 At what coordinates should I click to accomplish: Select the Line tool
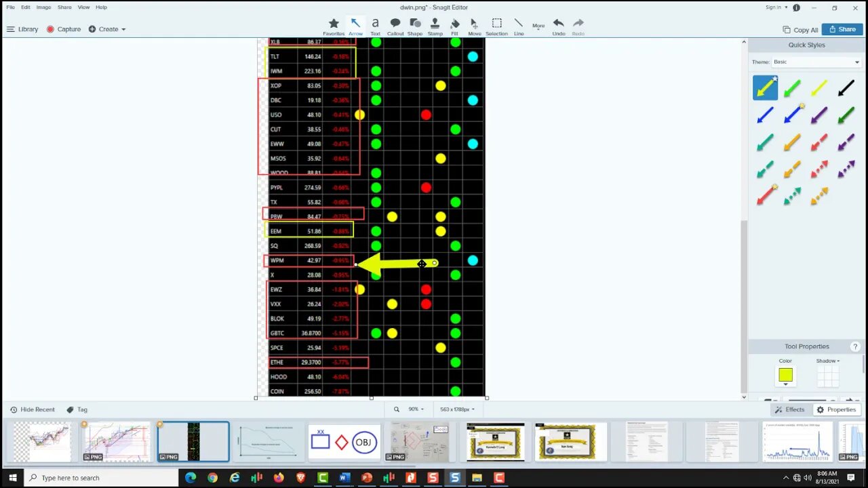pyautogui.click(x=519, y=26)
